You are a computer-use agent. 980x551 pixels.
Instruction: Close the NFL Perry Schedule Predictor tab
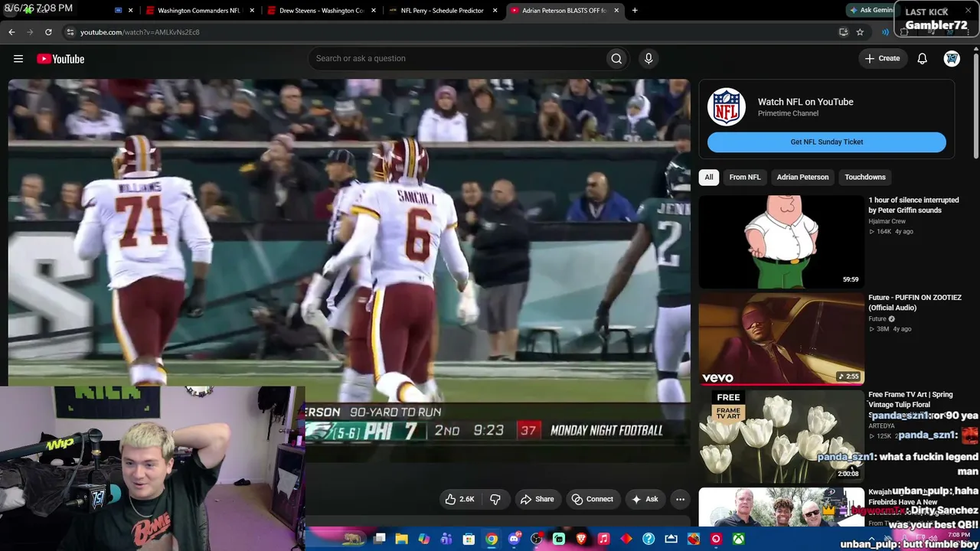pos(495,11)
